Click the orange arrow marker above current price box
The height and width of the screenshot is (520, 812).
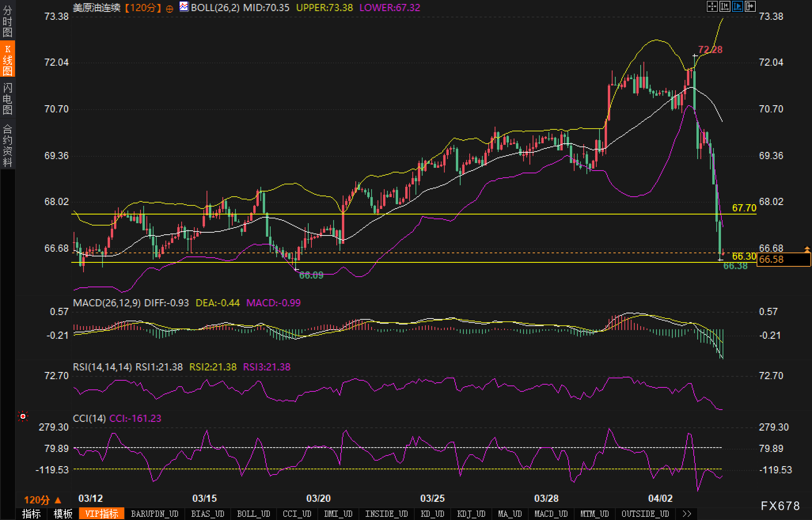pos(807,249)
